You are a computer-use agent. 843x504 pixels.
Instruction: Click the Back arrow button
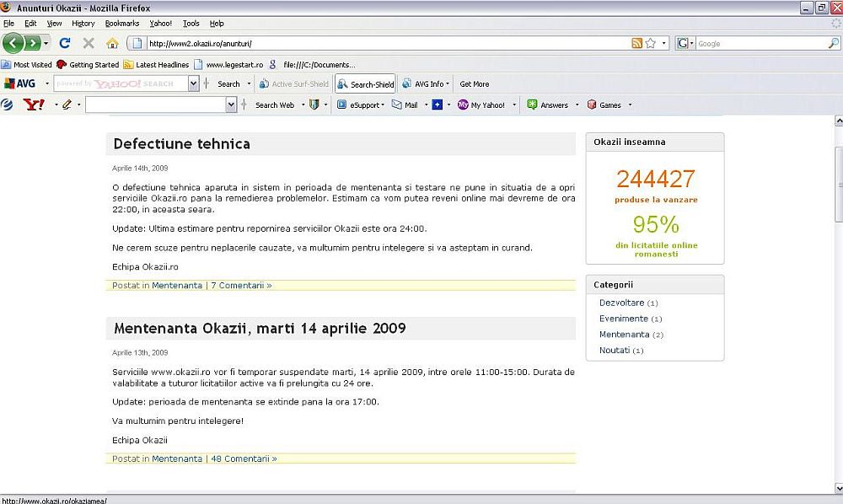pyautogui.click(x=13, y=43)
